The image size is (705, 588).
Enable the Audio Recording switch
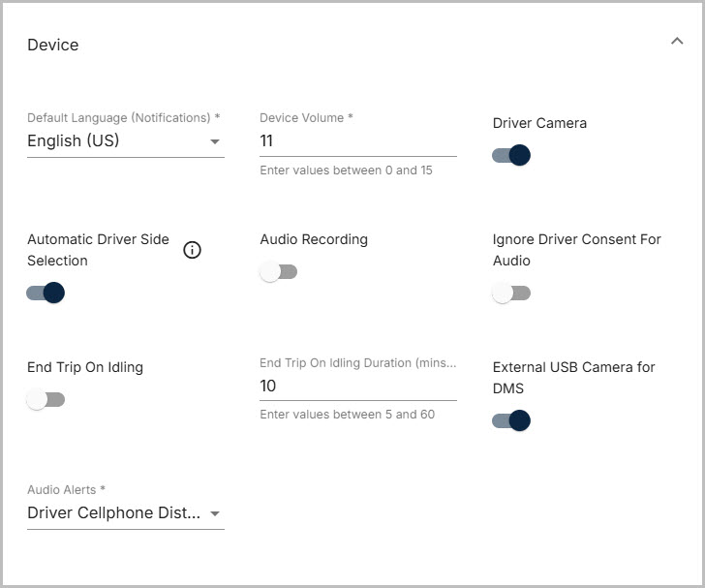click(x=279, y=272)
